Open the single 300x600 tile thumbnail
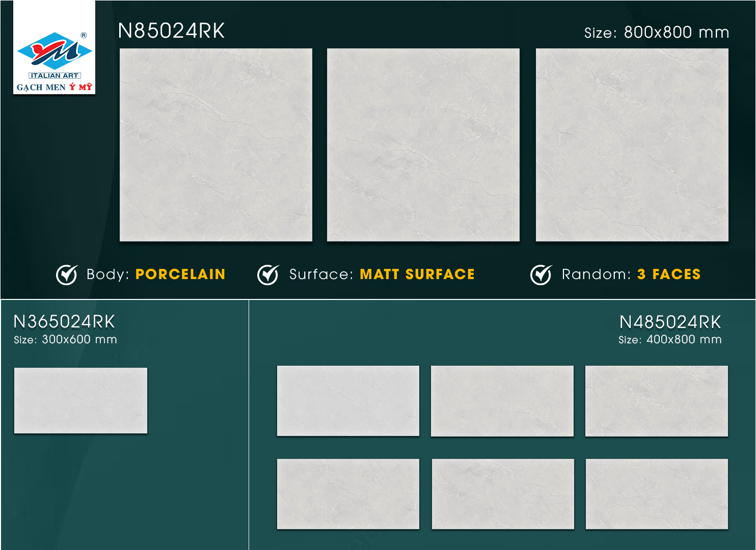Viewport: 756px width, 550px height. 80,401
